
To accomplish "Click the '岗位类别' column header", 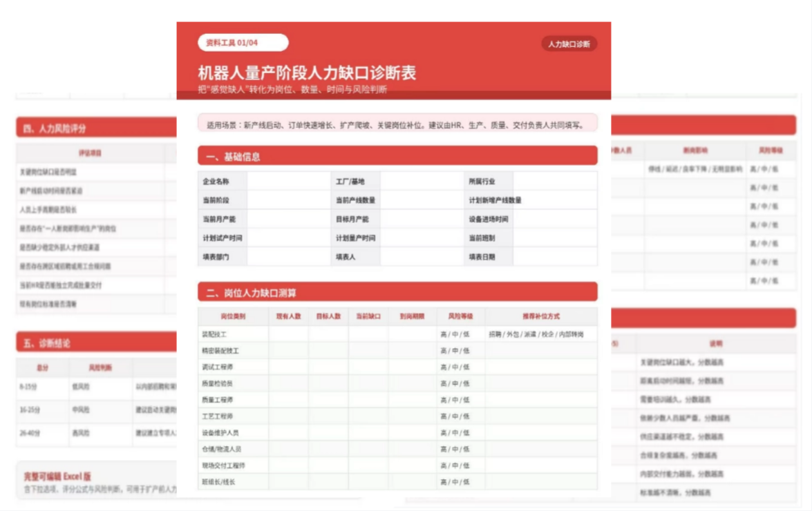I will [233, 316].
